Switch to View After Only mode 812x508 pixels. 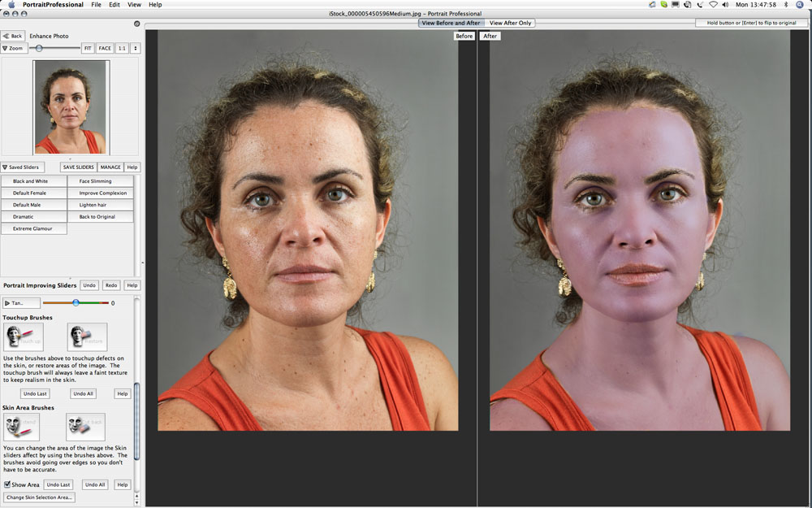tap(510, 23)
